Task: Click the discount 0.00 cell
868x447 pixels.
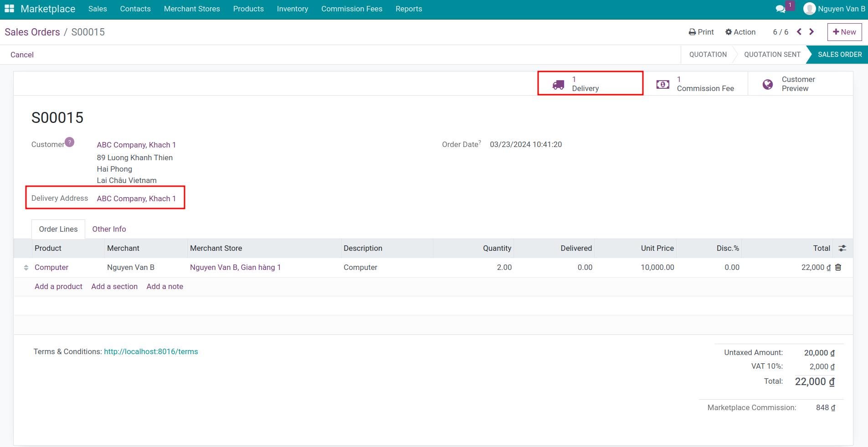Action: (709, 267)
